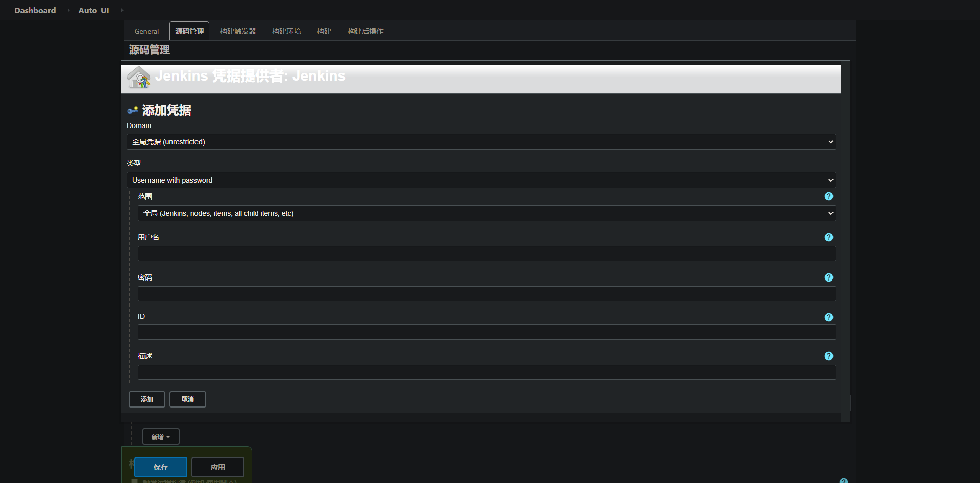Click the 用户名 label
The image size is (980, 483).
[149, 237]
